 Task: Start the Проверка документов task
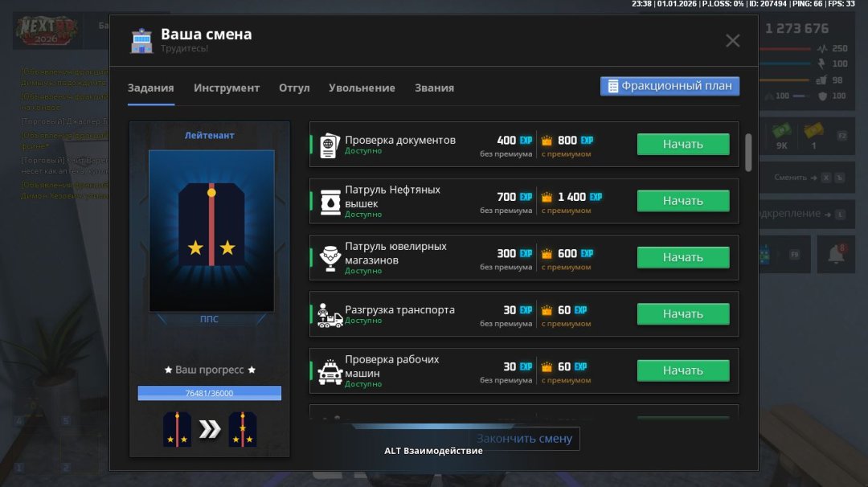click(683, 145)
